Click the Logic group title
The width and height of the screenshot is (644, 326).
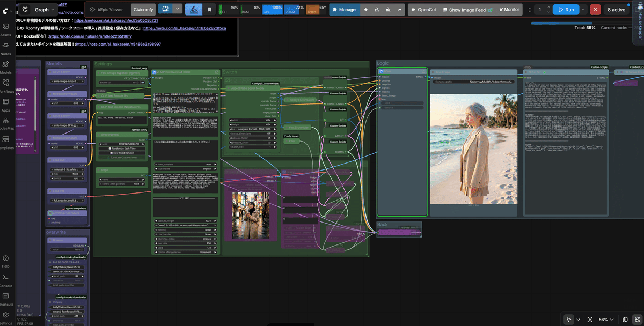383,63
